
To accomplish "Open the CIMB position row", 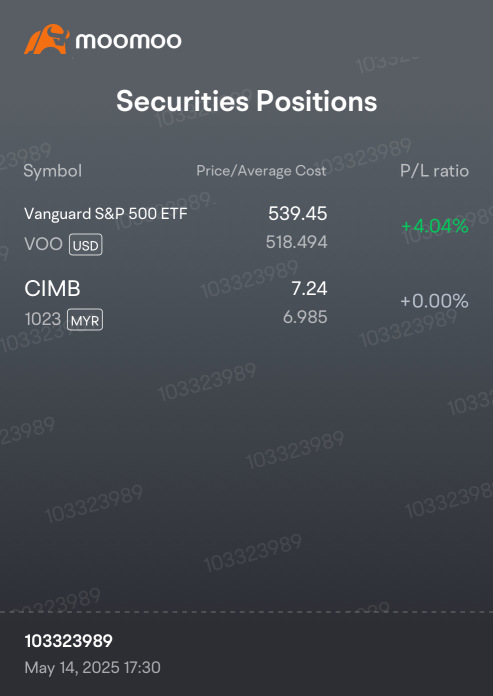I will coord(246,303).
